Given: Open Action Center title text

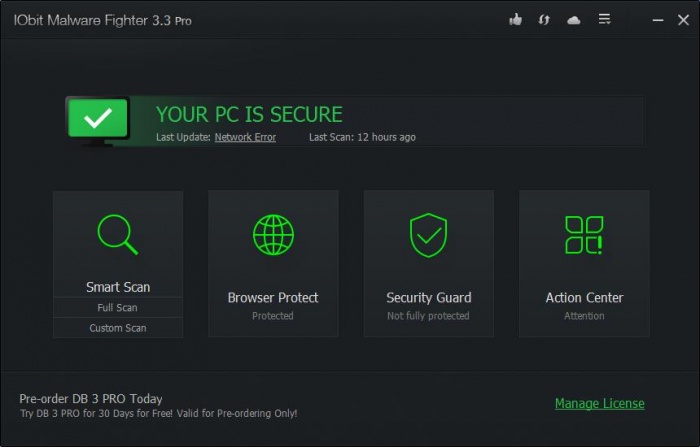Looking at the screenshot, I should [584, 297].
